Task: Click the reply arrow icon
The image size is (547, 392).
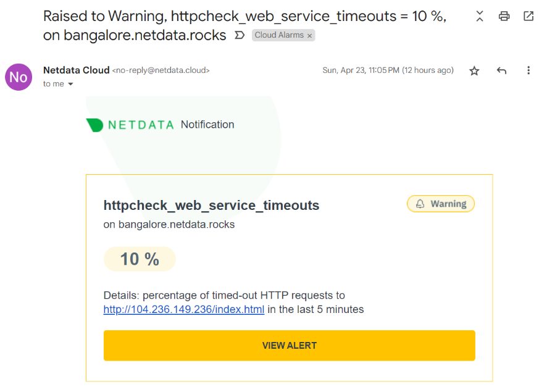Action: click(501, 71)
